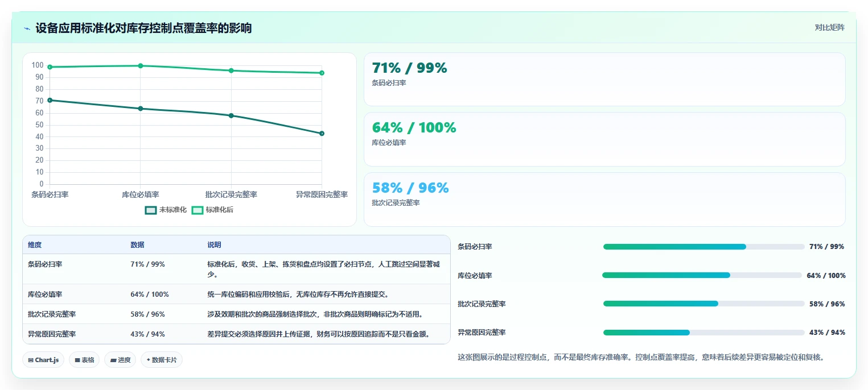The image size is (868, 390).
Task: Click 未标准化 point at 批次记录完整率
Action: (x=231, y=115)
